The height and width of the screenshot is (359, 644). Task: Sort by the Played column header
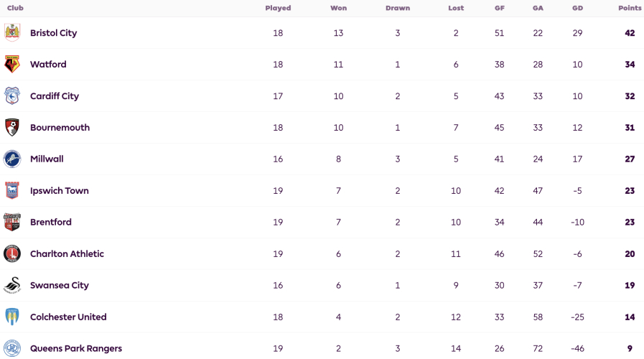278,8
